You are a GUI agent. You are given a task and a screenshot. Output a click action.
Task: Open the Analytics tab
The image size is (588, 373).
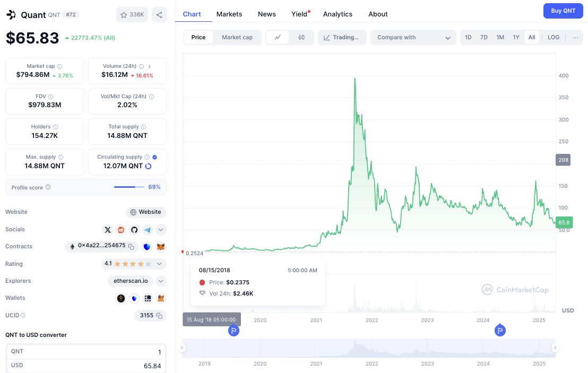(338, 14)
